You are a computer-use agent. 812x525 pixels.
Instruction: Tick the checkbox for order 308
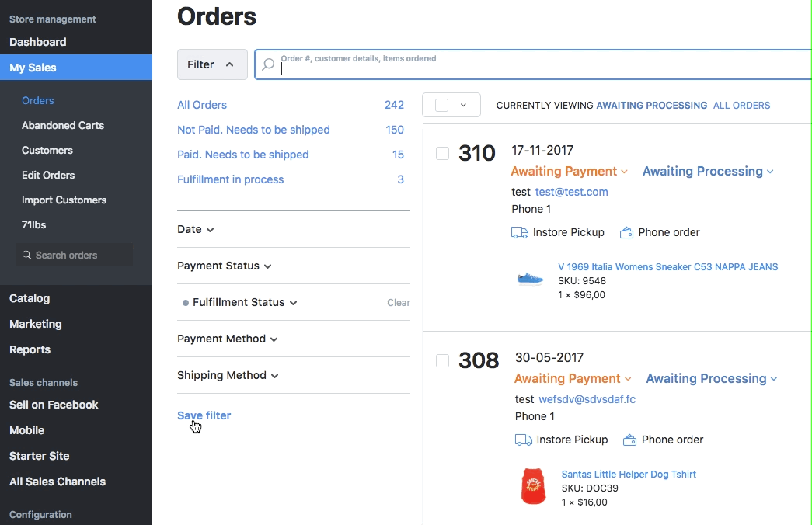click(x=442, y=360)
